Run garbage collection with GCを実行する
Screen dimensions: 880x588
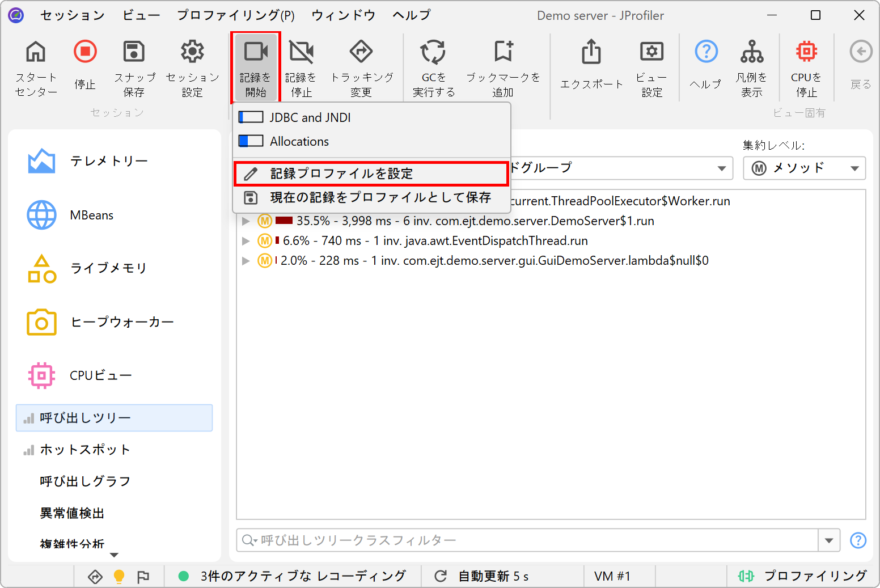433,52
